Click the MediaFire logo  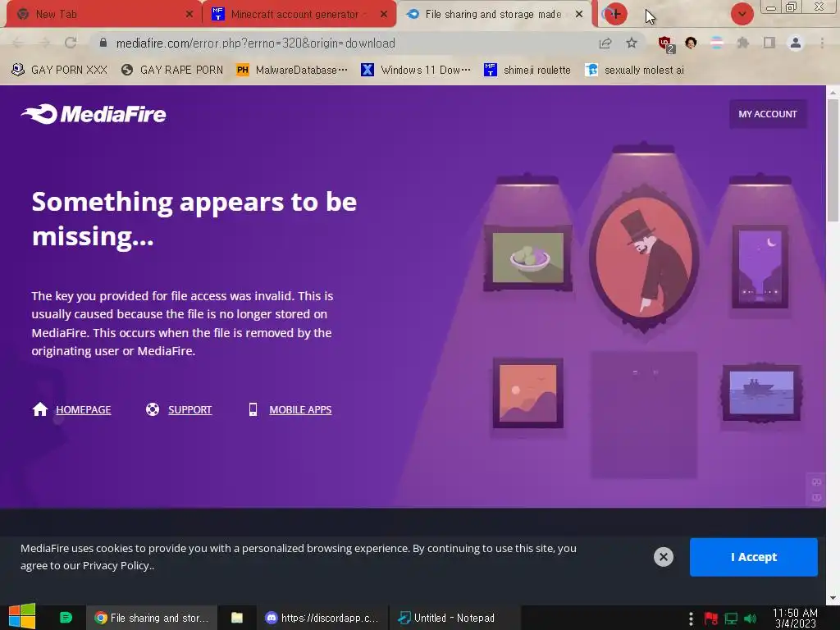point(94,114)
